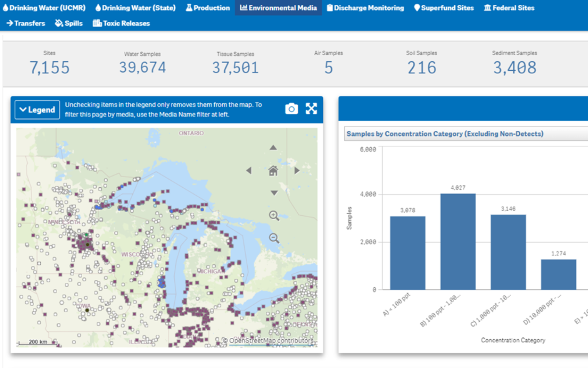Expand the Legend panel
This screenshot has height=368, width=588.
coord(37,109)
